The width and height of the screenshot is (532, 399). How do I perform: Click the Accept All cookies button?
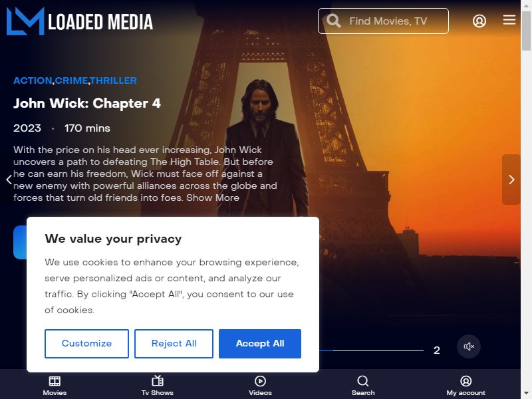(x=260, y=343)
